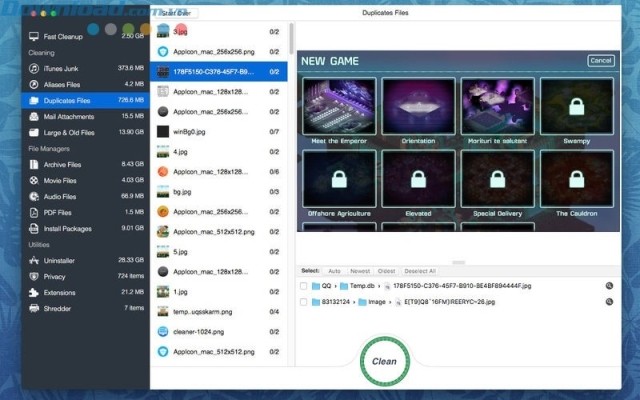Click the green Clean button
The height and width of the screenshot is (400, 640).
[384, 361]
